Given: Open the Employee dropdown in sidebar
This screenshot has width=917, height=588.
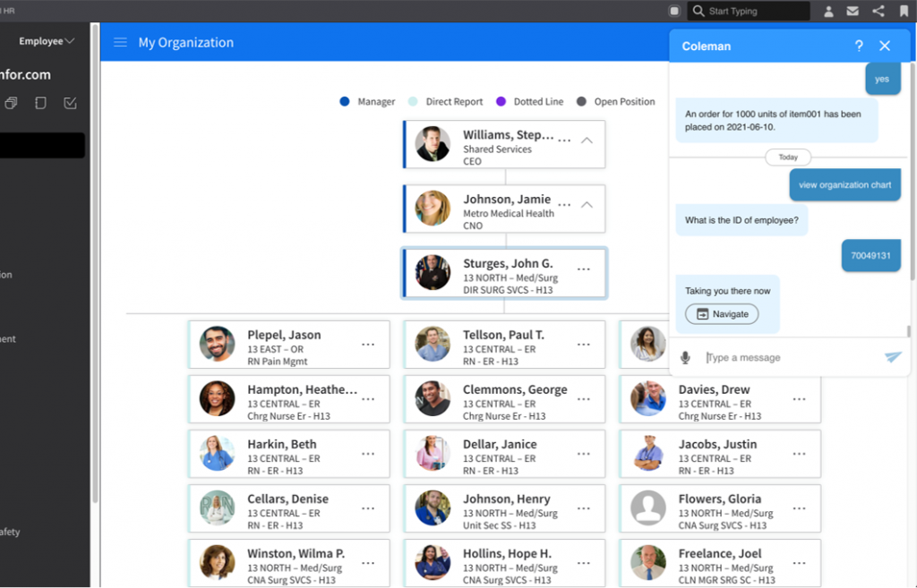Looking at the screenshot, I should 47,41.
